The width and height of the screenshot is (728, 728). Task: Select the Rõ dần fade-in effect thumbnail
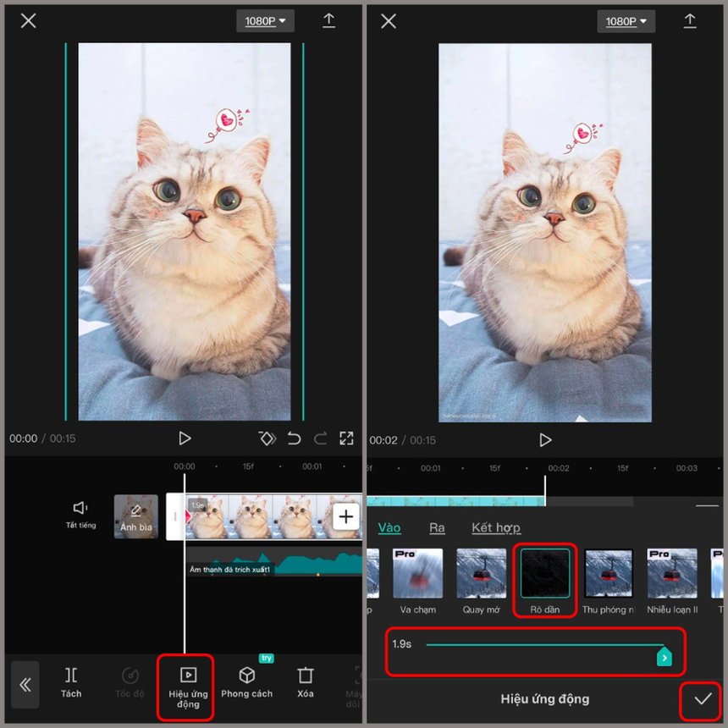[x=544, y=573]
